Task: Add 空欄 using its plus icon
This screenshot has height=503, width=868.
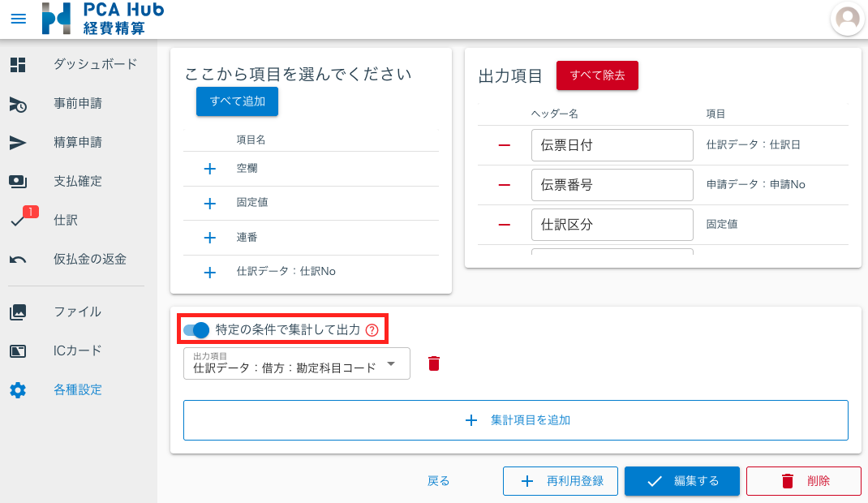Action: click(x=209, y=168)
